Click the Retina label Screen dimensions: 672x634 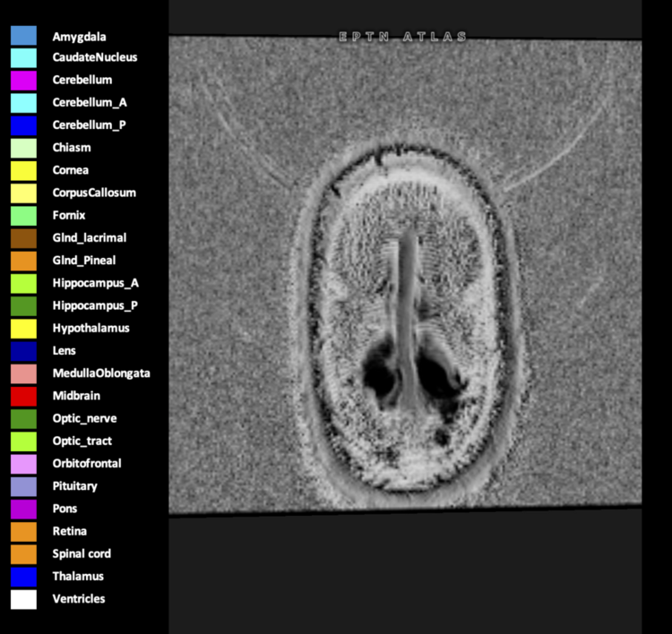click(69, 531)
